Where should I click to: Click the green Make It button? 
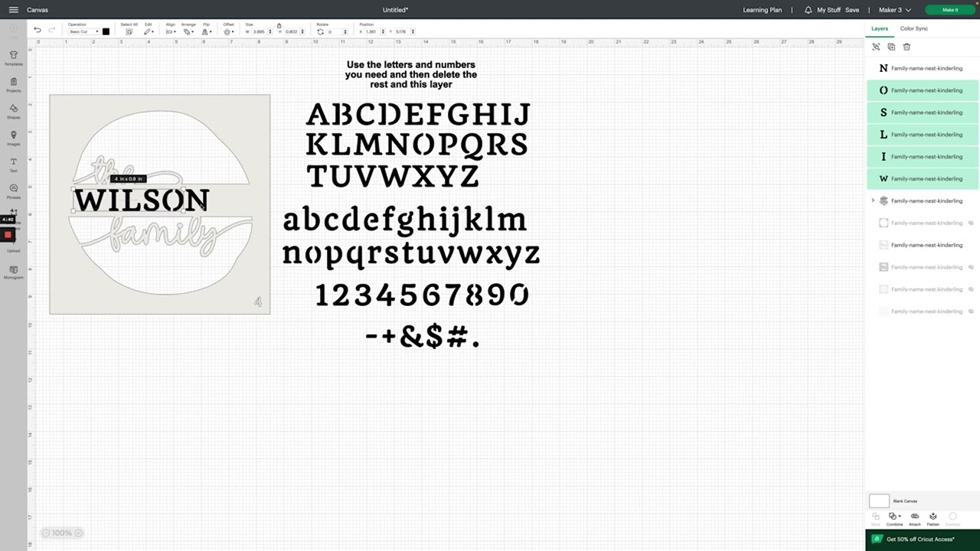(x=950, y=10)
